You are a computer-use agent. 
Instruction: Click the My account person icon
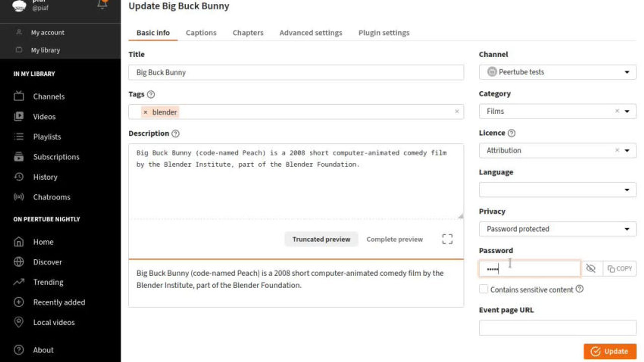pyautogui.click(x=19, y=32)
